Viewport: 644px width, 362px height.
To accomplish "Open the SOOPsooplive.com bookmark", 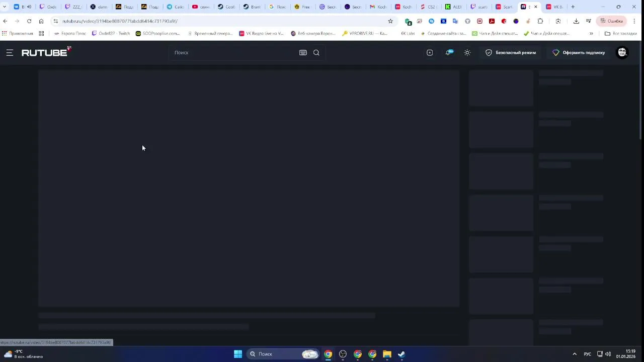I will [157, 33].
